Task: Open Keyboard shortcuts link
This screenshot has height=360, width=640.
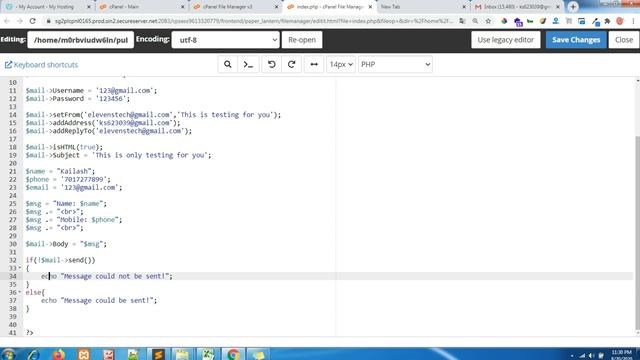Action: pos(41,65)
